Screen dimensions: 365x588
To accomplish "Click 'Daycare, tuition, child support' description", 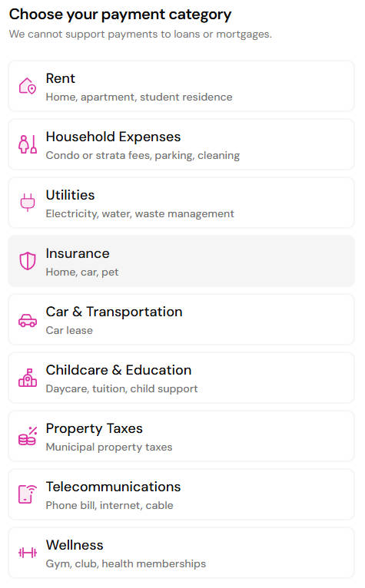I will pyautogui.click(x=121, y=388).
